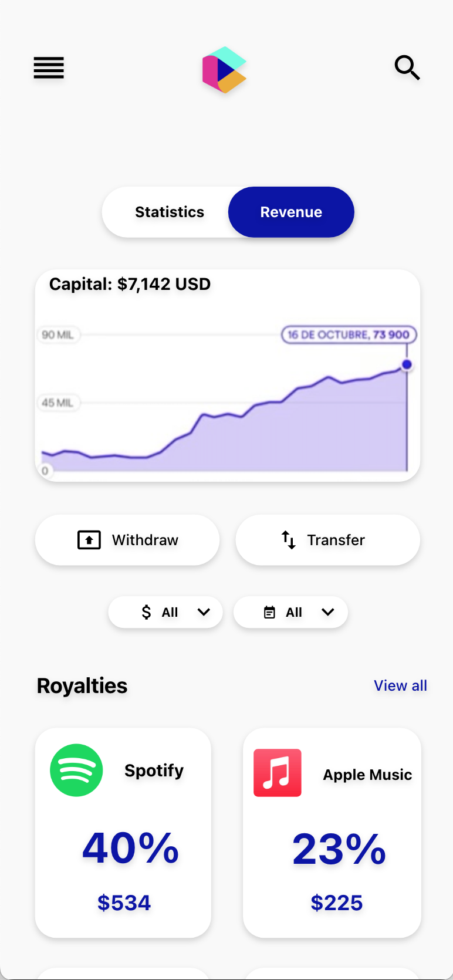
Task: Expand the date All dropdown chevron
Action: coord(328,612)
